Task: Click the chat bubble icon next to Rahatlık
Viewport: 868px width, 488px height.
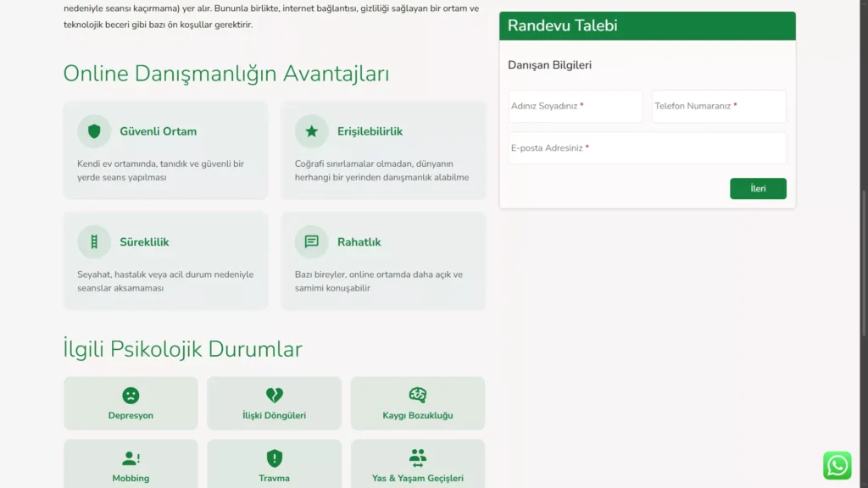Action: (x=311, y=241)
